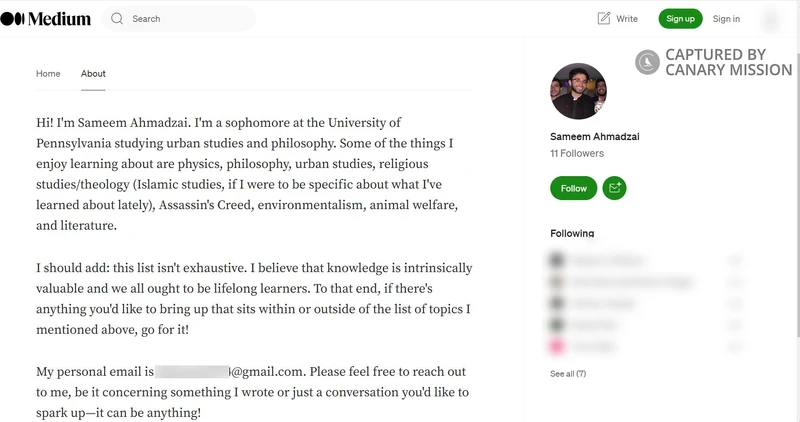The height and width of the screenshot is (422, 800).
Task: Open the blurred account avatar in header
Action: pos(770,19)
